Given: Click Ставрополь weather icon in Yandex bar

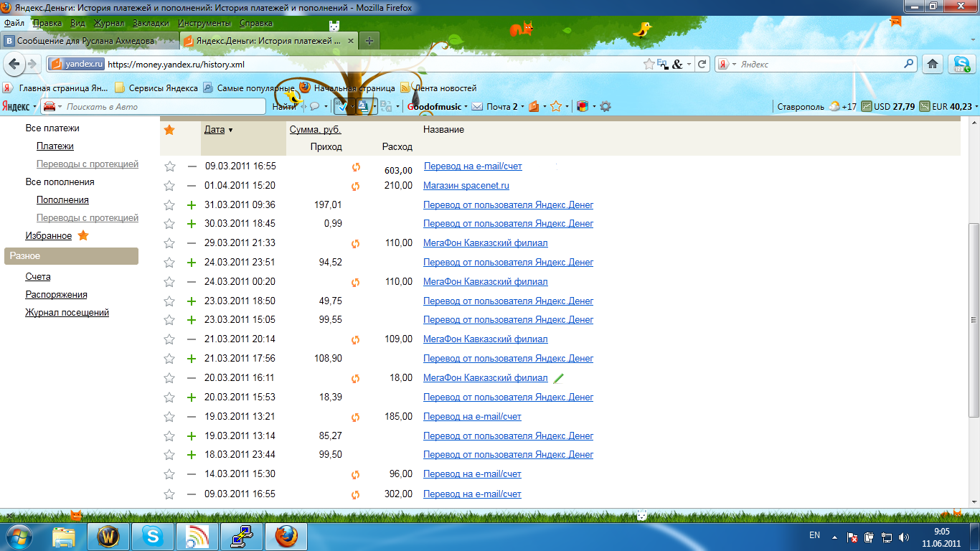Looking at the screenshot, I should click(x=834, y=106).
